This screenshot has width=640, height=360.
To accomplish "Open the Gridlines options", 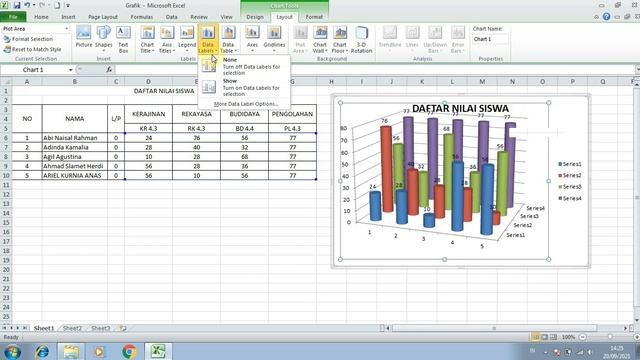I will pos(274,39).
